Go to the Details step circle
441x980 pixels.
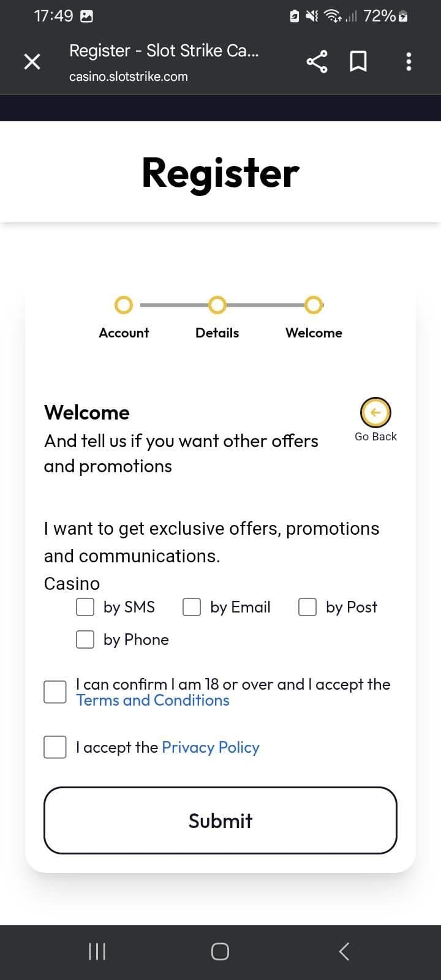pyautogui.click(x=217, y=304)
